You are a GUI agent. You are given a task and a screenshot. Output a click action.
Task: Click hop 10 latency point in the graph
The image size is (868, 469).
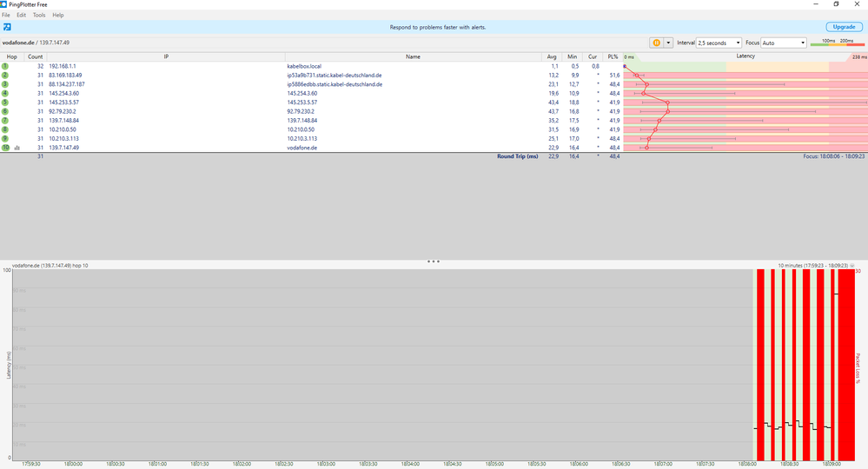point(646,148)
